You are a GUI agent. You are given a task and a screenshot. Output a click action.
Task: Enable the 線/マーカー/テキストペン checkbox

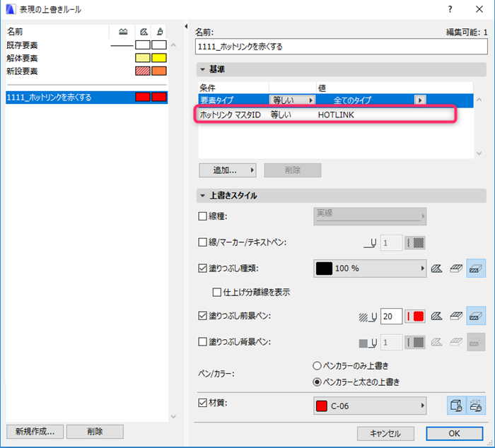(x=202, y=242)
